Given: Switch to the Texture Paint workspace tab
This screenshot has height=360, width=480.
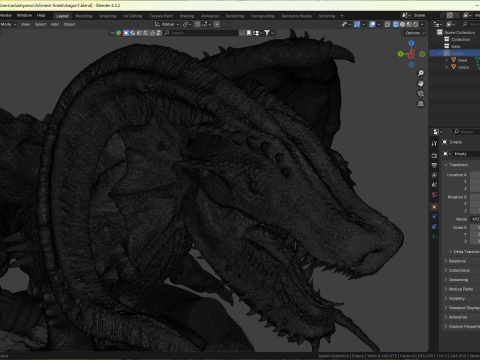Looking at the screenshot, I should 161,16.
